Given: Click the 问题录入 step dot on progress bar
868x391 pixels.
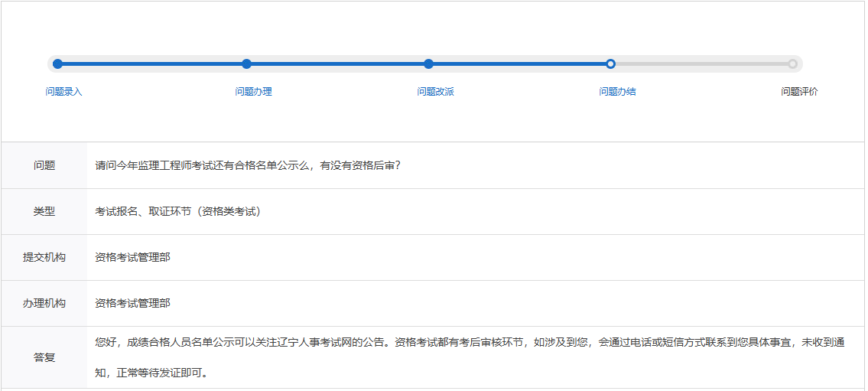Looking at the screenshot, I should (57, 64).
